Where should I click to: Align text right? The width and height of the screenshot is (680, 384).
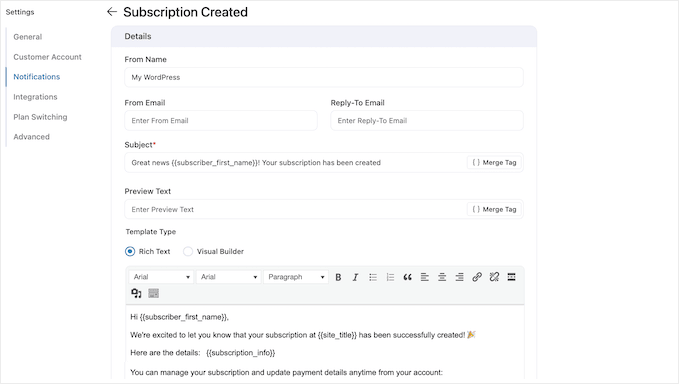[x=459, y=277]
